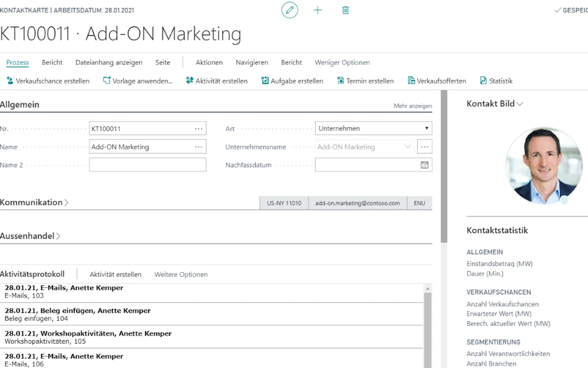Expand the Kommunikation section
This screenshot has width=588, height=368.
(34, 202)
